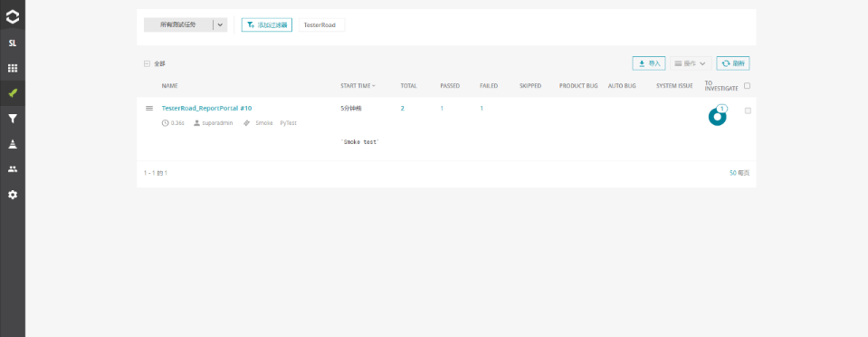Click the 0.36s duration value
Viewport: 868px width, 337px height.
point(177,123)
